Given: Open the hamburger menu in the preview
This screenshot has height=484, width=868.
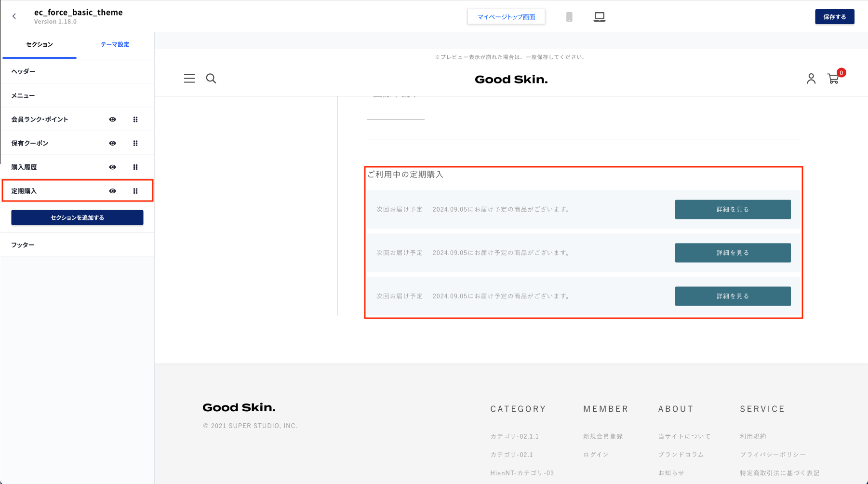Looking at the screenshot, I should [x=189, y=79].
